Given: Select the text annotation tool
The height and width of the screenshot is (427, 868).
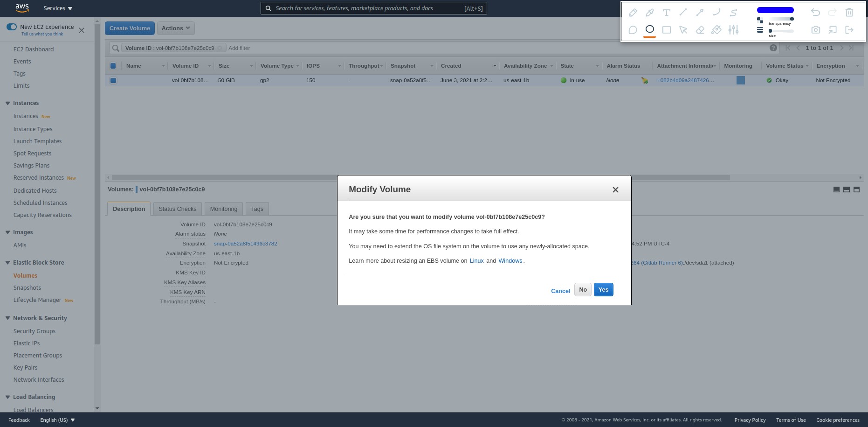Looking at the screenshot, I should coord(666,13).
